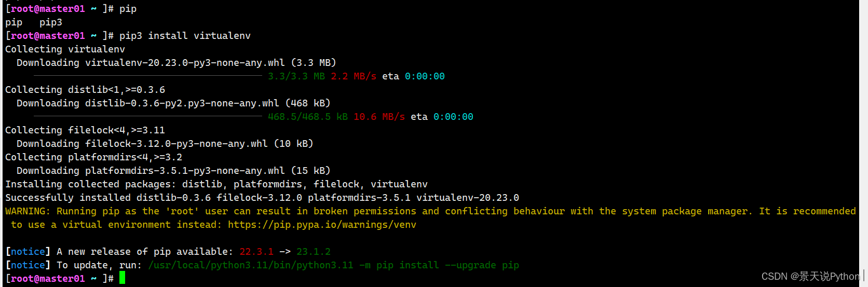The image size is (868, 287).
Task: Click the green terminal cursor block
Action: [x=122, y=278]
